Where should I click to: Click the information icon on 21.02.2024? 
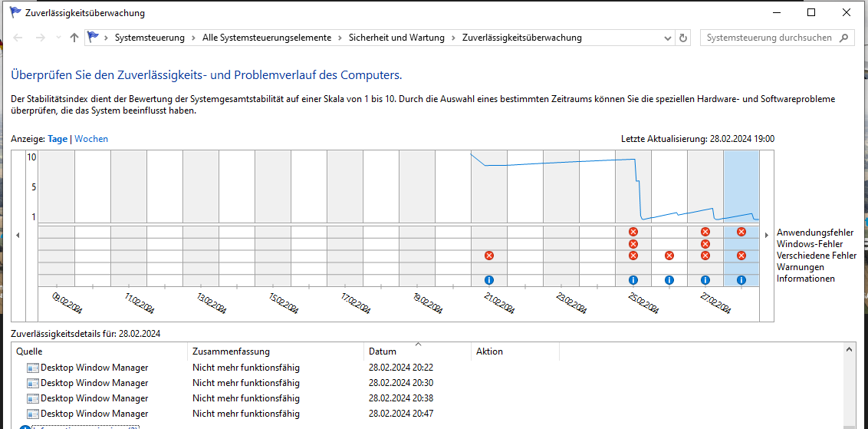coord(488,280)
